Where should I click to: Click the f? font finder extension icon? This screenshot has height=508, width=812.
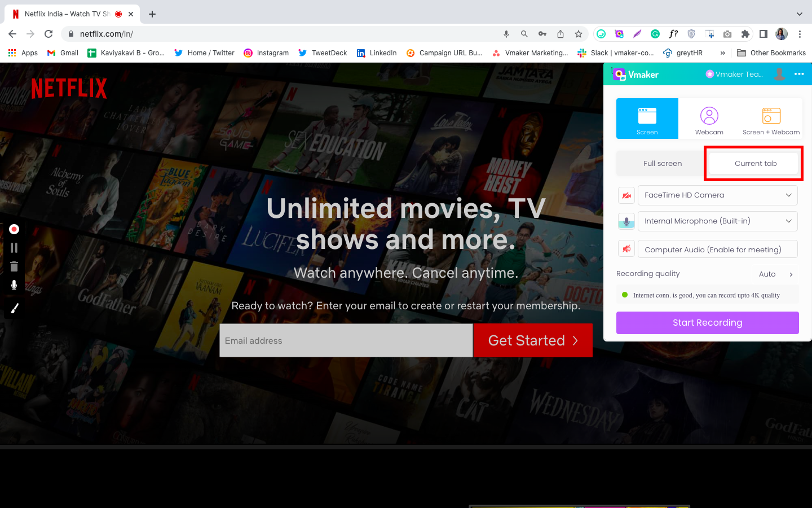673,34
